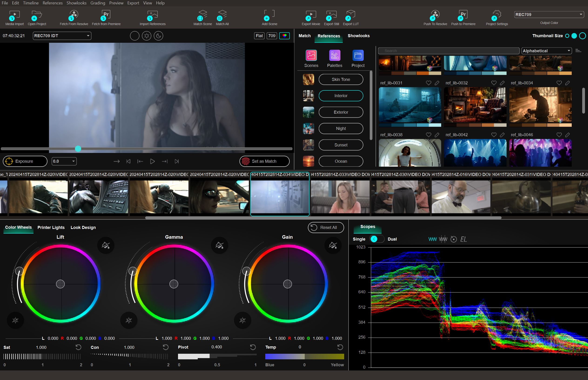Click the Media Import icon
Screen dimensions: 588x380
tap(14, 15)
